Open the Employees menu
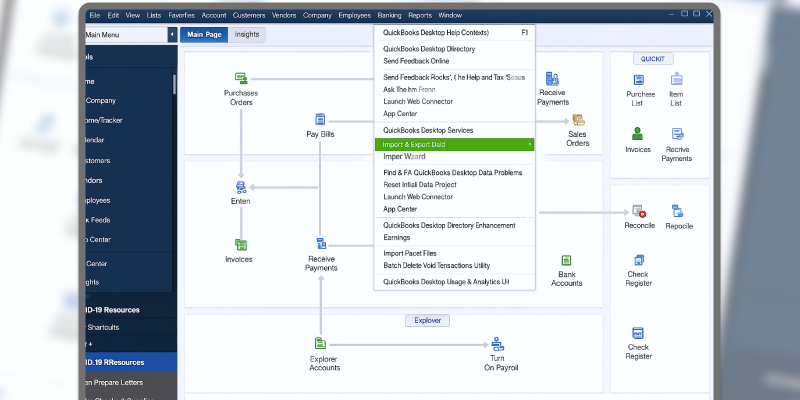Image resolution: width=800 pixels, height=400 pixels. tap(355, 15)
